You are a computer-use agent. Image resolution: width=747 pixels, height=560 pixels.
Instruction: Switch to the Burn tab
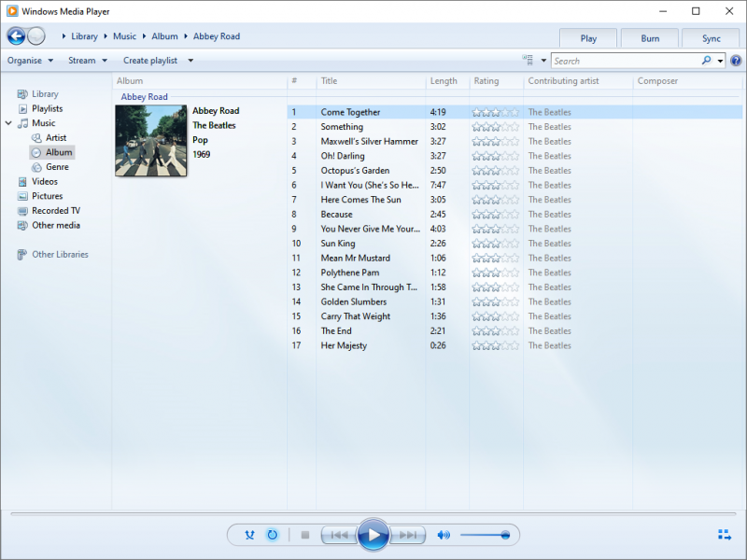pos(650,38)
